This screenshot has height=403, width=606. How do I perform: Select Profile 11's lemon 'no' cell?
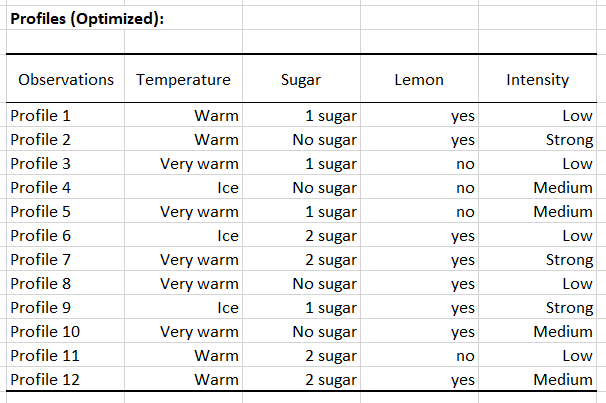click(465, 356)
